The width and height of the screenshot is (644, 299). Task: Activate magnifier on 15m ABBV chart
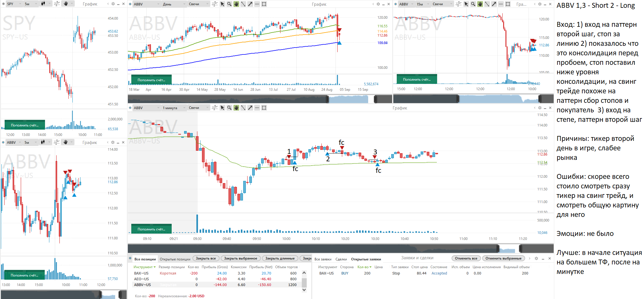tap(473, 4)
